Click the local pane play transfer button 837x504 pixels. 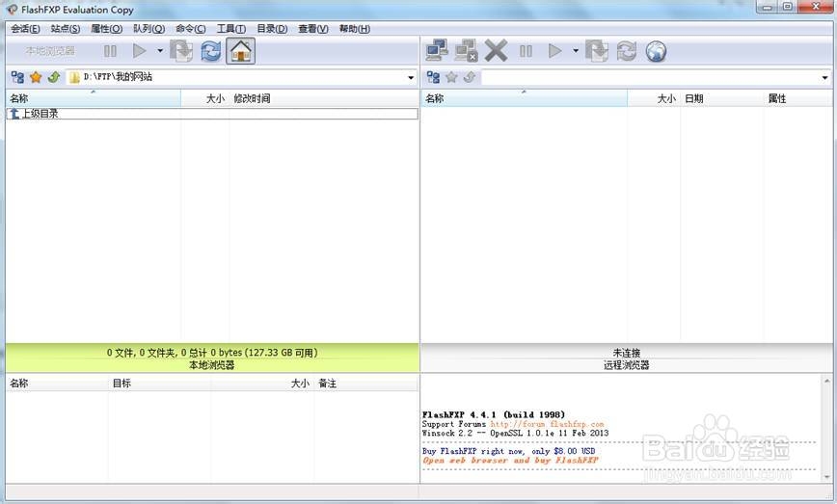click(139, 51)
